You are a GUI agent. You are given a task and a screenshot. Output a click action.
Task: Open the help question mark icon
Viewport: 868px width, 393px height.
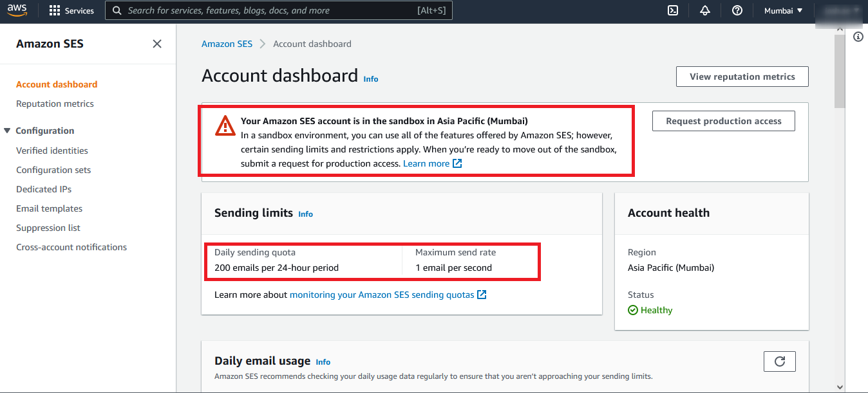pyautogui.click(x=737, y=10)
